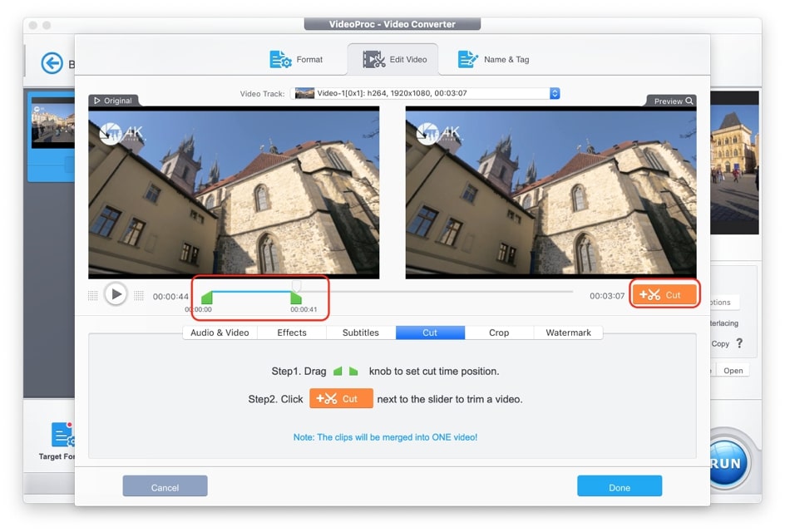
Task: Click the playhead knob on the timeline
Action: [296, 286]
